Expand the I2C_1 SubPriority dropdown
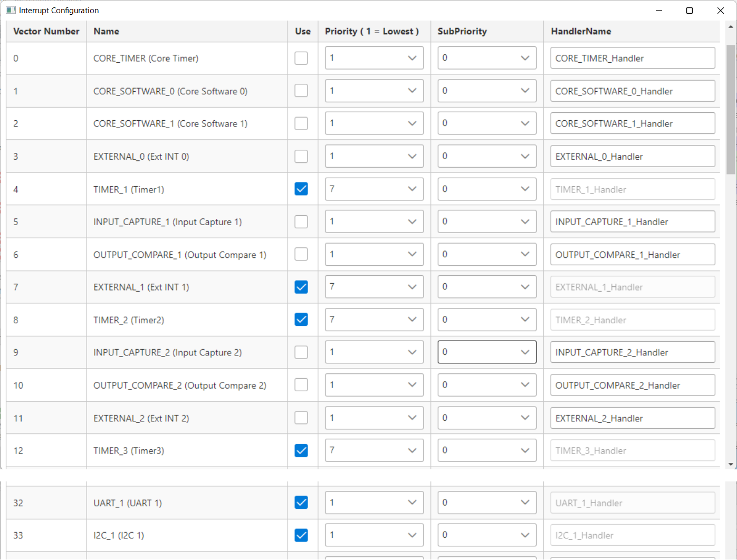 click(486, 535)
